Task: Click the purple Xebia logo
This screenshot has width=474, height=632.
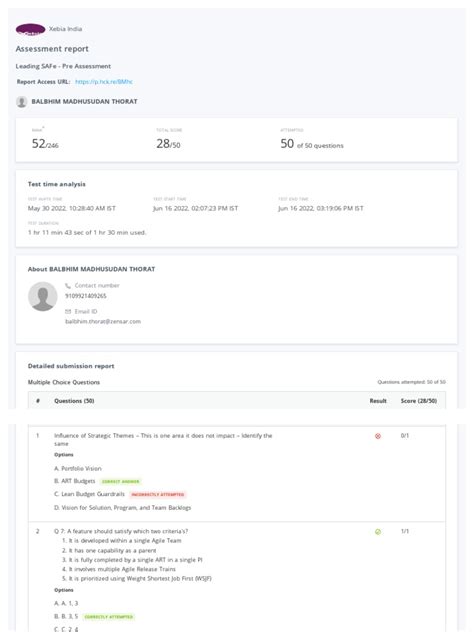Action: (30, 29)
